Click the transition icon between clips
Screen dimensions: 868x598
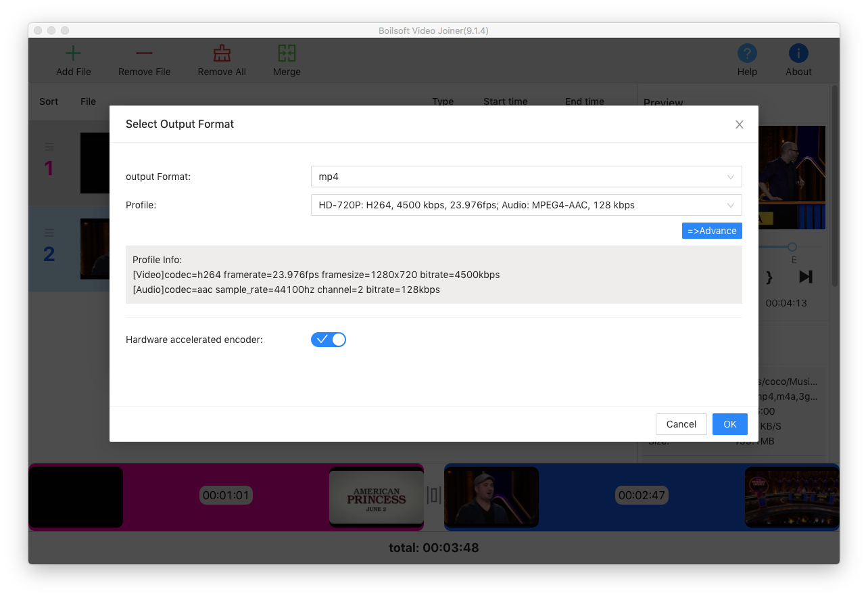[x=434, y=496]
